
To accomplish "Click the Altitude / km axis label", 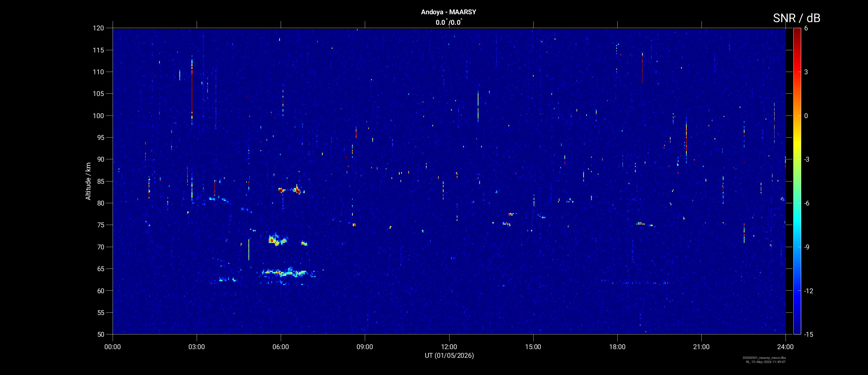I will tap(88, 181).
